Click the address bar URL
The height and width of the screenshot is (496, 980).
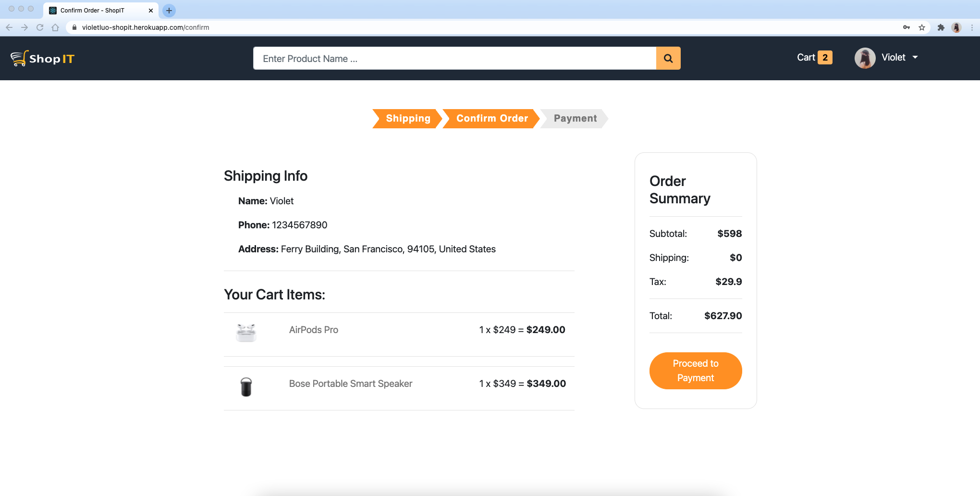pos(146,27)
